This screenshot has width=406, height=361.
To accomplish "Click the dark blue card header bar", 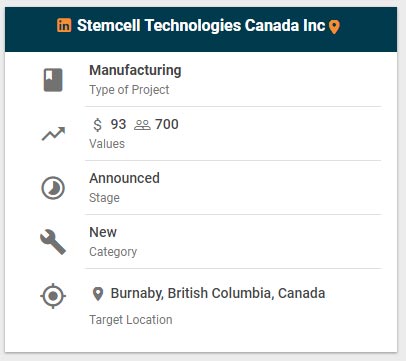I will click(x=201, y=29).
